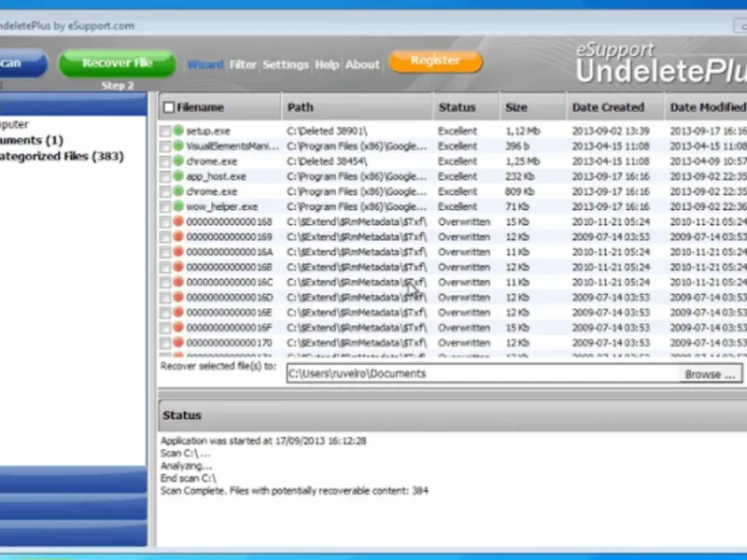Screen dimensions: 747x560
Task: Click the Browse button for recovery folder
Action: [x=710, y=374]
